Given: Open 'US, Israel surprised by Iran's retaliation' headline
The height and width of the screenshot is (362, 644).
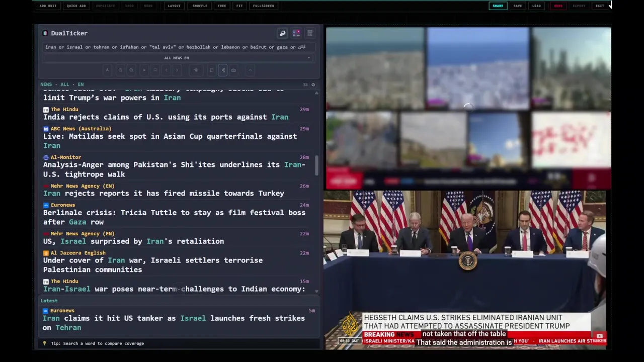Looking at the screenshot, I should coord(133,241).
